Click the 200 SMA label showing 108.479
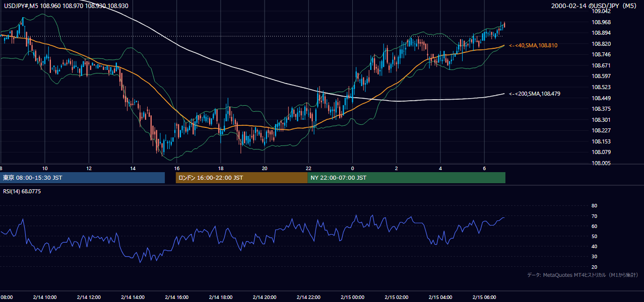 535,94
